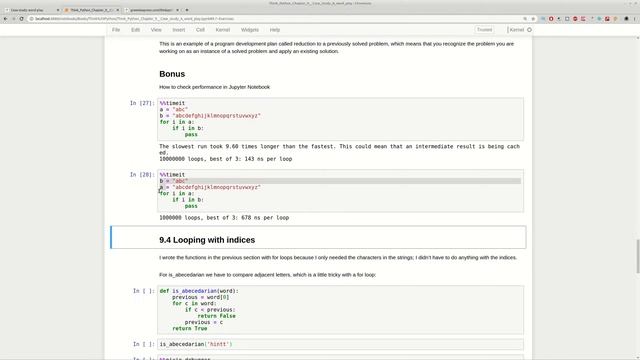Click the black round extension icon beside Chrome menu
The width and height of the screenshot is (640, 360).
click(x=626, y=19)
